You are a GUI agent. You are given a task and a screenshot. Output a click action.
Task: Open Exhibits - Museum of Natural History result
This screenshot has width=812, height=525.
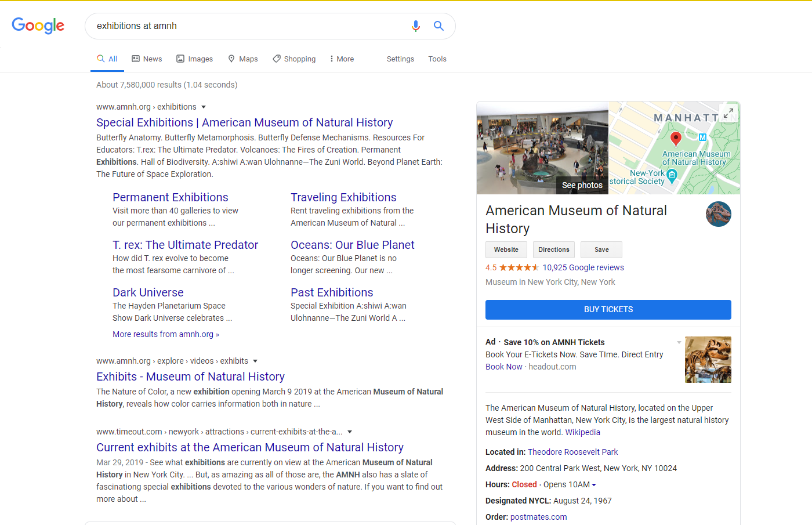coord(190,376)
